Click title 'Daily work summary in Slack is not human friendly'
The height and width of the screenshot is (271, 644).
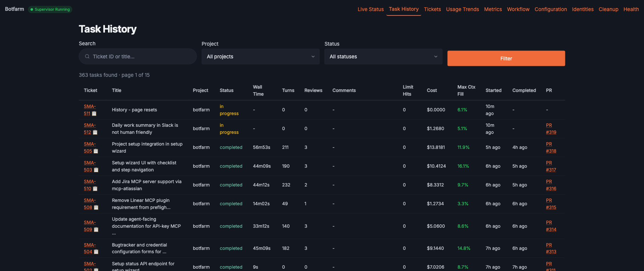pos(145,129)
